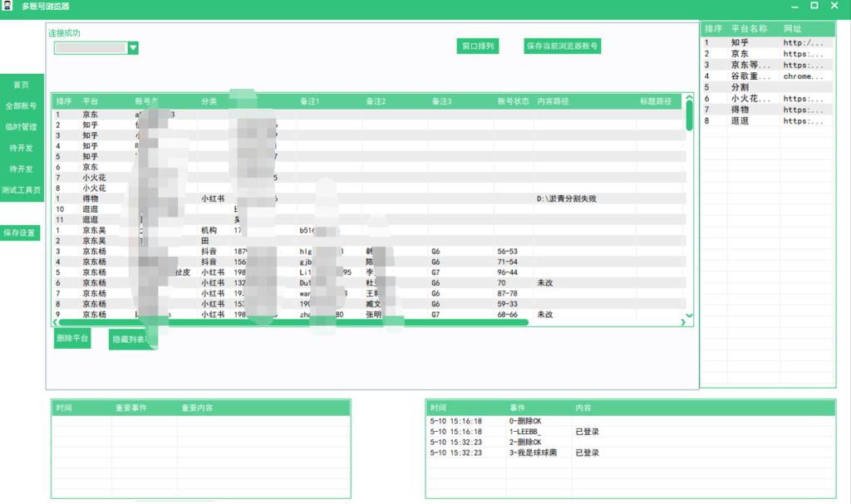Select 知乎 row in platform list
This screenshot has height=504, width=851.
767,42
